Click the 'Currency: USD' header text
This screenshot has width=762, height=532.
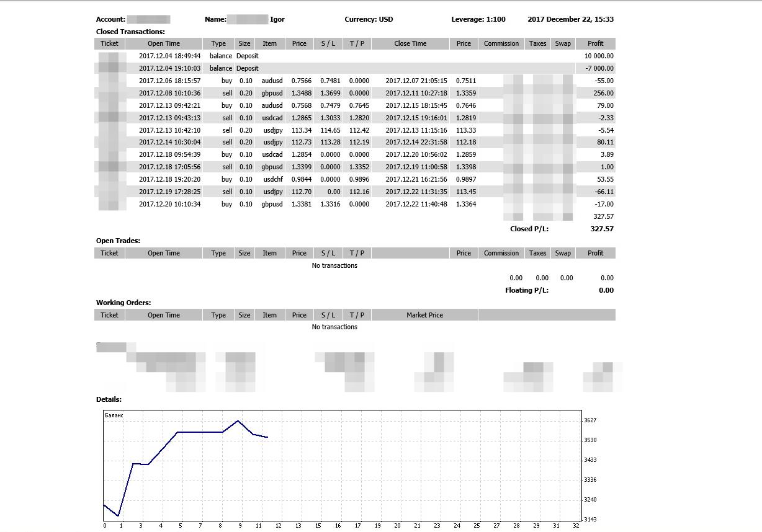(369, 19)
